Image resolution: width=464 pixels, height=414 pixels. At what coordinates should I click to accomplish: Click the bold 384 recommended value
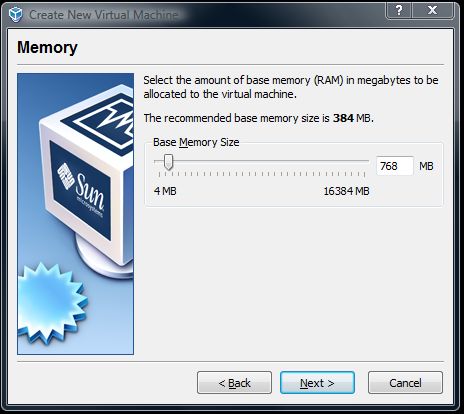[x=343, y=118]
